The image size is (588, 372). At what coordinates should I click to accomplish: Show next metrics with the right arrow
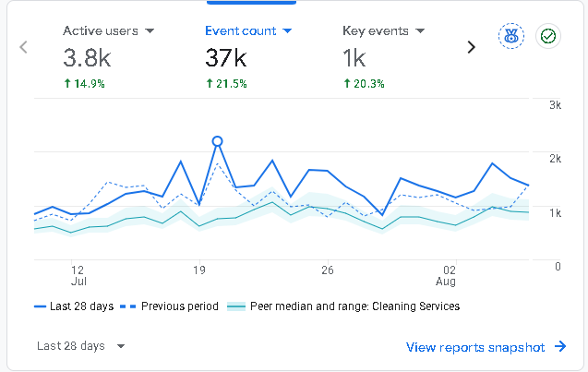click(472, 47)
